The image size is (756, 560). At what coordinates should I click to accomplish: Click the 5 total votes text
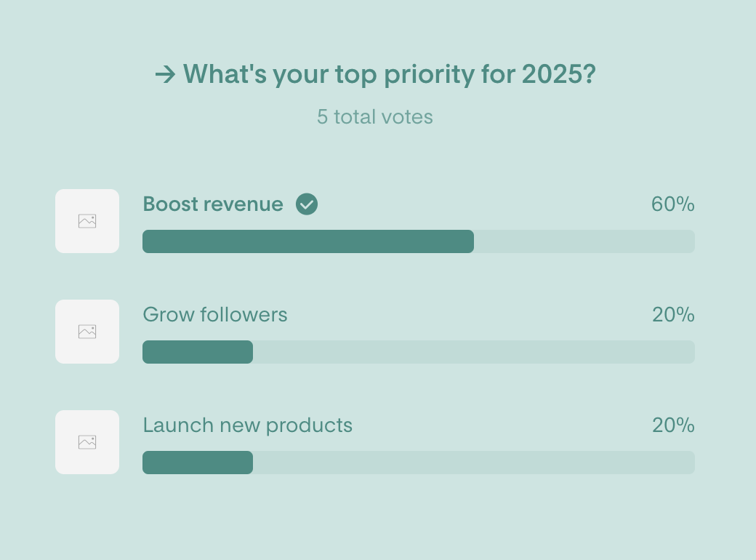click(374, 116)
